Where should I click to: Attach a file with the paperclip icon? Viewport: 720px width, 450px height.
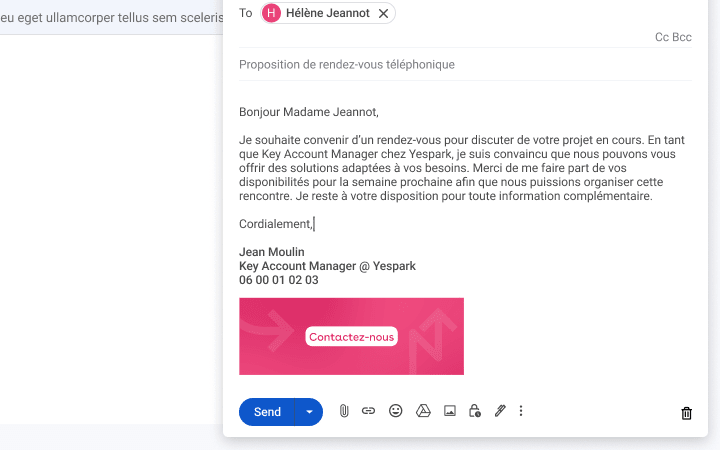(344, 411)
